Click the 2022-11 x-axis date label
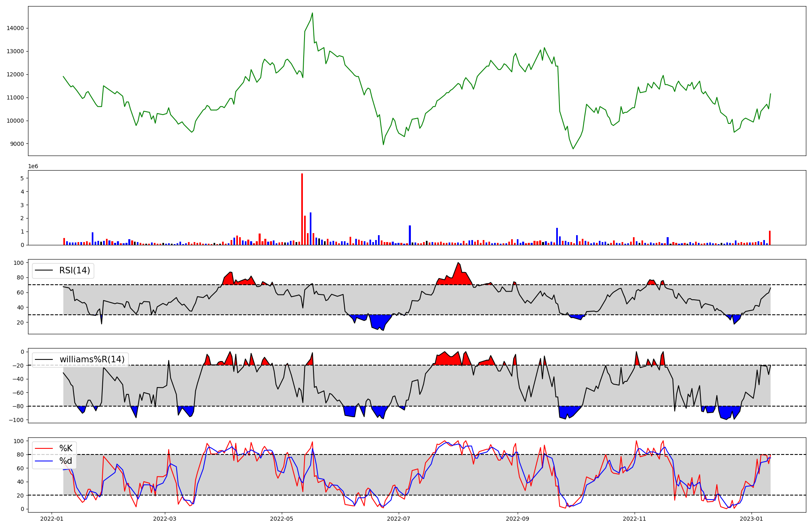Viewport: 812px width, 528px height. pos(634,519)
